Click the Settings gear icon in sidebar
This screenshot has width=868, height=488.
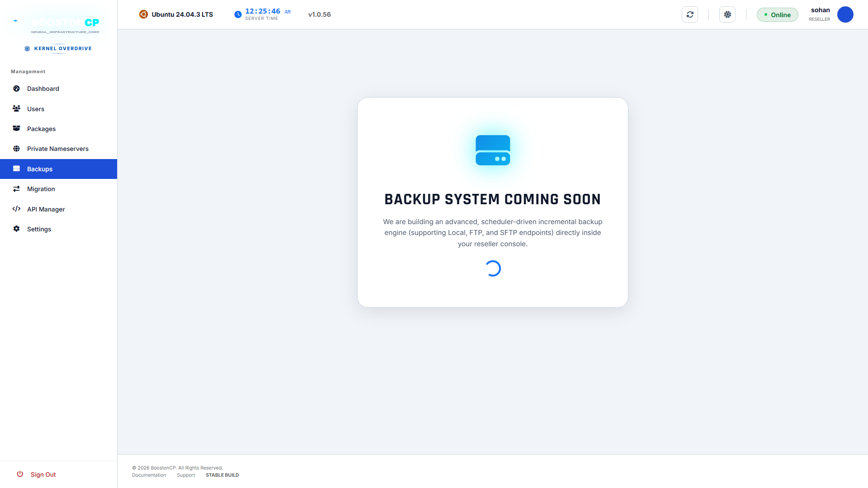pyautogui.click(x=16, y=229)
